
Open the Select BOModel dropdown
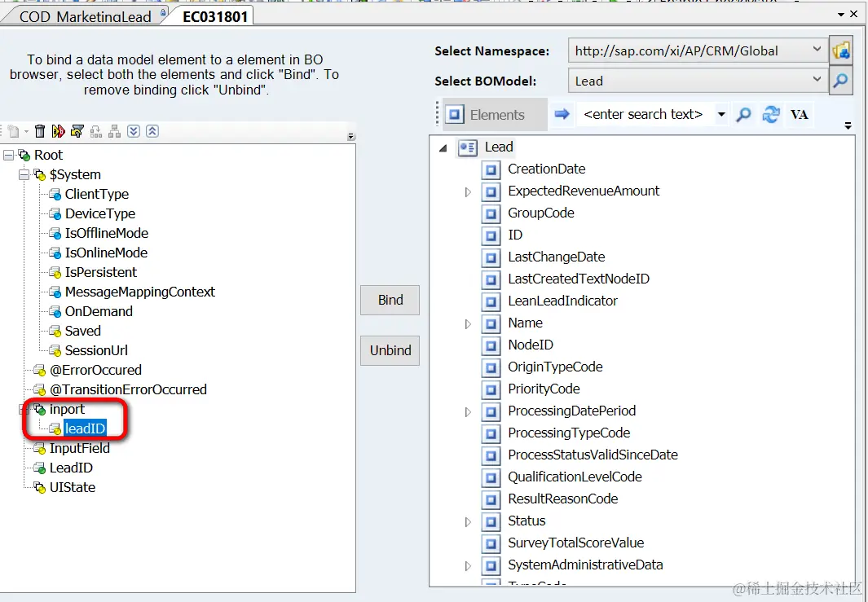[817, 80]
